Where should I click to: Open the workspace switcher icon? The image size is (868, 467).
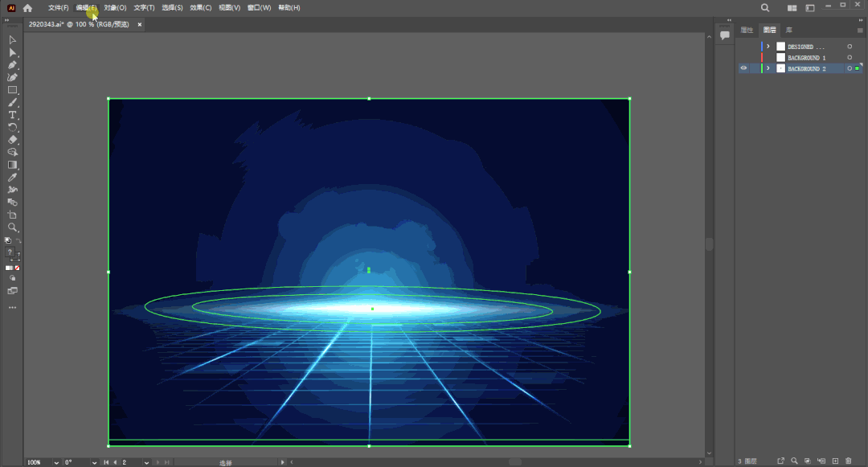pyautogui.click(x=810, y=8)
